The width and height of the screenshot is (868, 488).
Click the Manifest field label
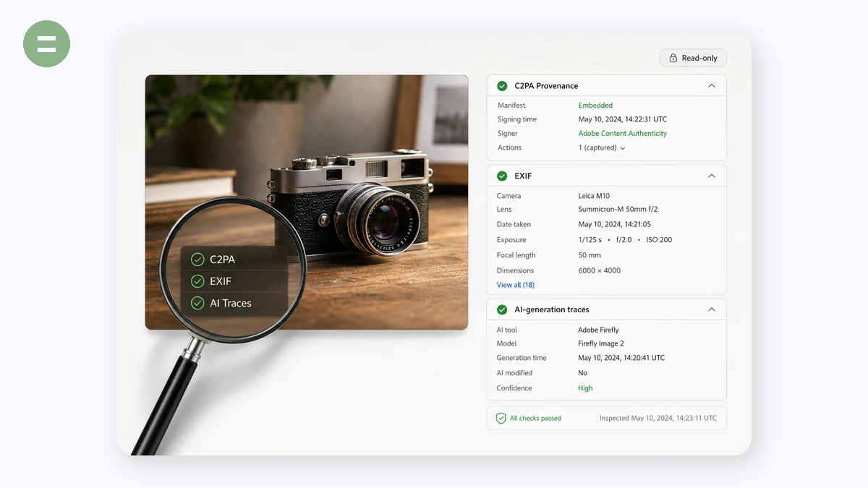511,106
